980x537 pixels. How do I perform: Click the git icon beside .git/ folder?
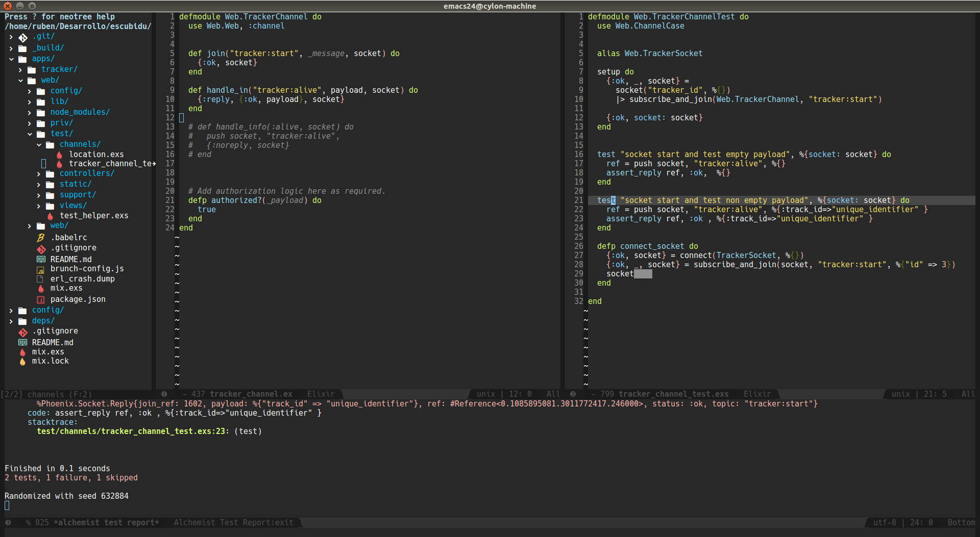tap(23, 37)
